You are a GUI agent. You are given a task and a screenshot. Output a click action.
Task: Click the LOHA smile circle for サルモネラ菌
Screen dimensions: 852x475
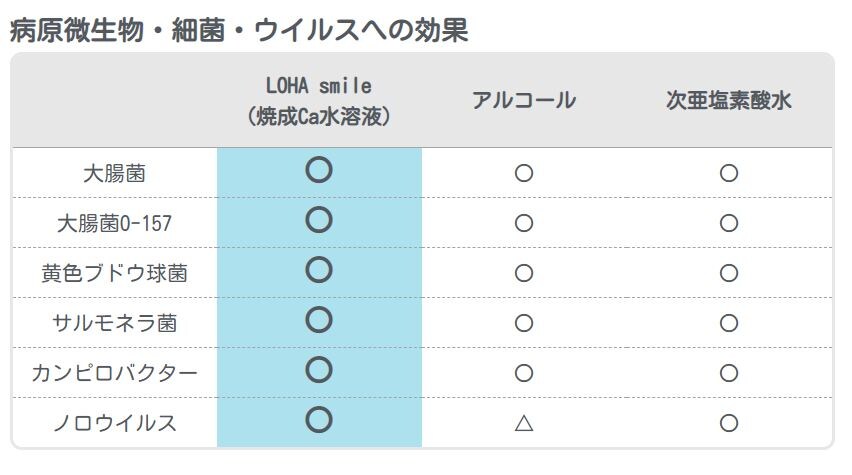pos(318,320)
